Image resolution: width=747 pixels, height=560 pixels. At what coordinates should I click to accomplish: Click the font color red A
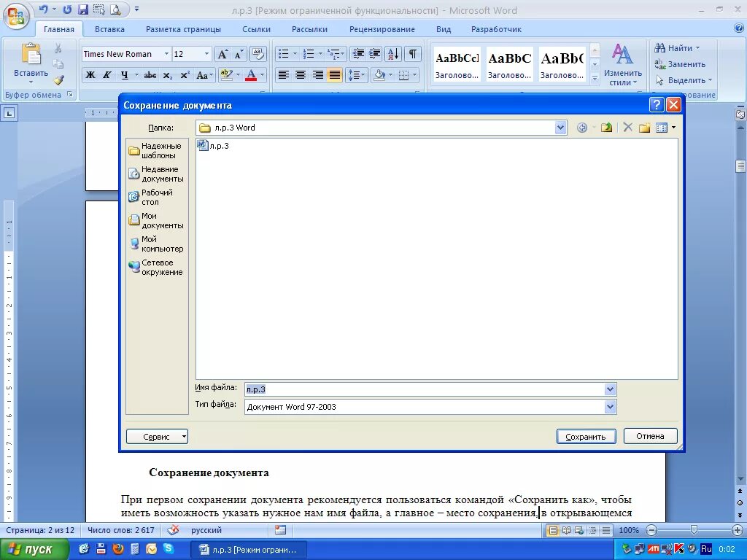click(x=251, y=75)
